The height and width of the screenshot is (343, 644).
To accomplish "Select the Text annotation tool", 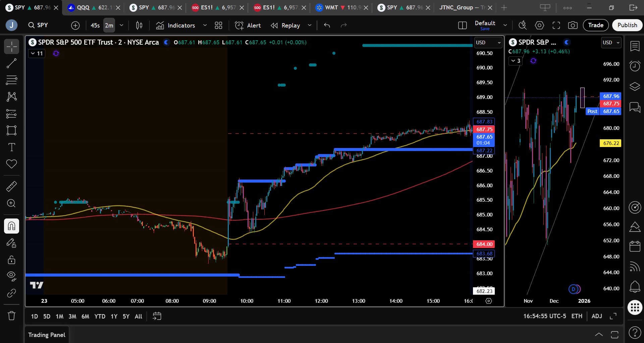I will click(11, 147).
